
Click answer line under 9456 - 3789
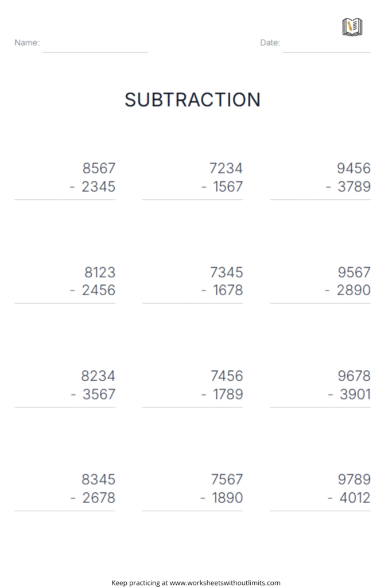pos(320,199)
